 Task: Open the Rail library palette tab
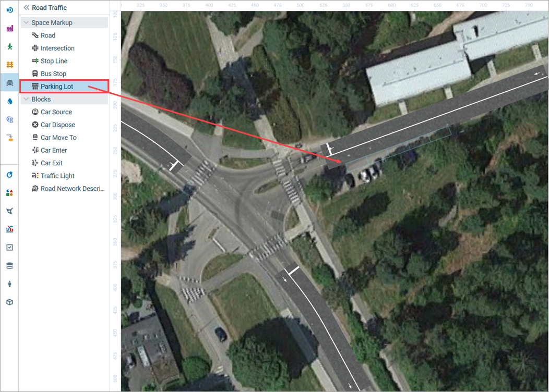click(x=10, y=65)
